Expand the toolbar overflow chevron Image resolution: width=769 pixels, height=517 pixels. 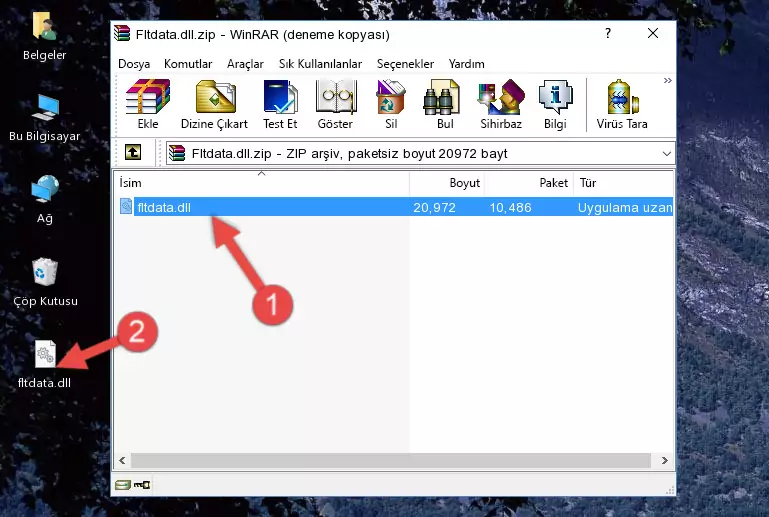point(667,80)
